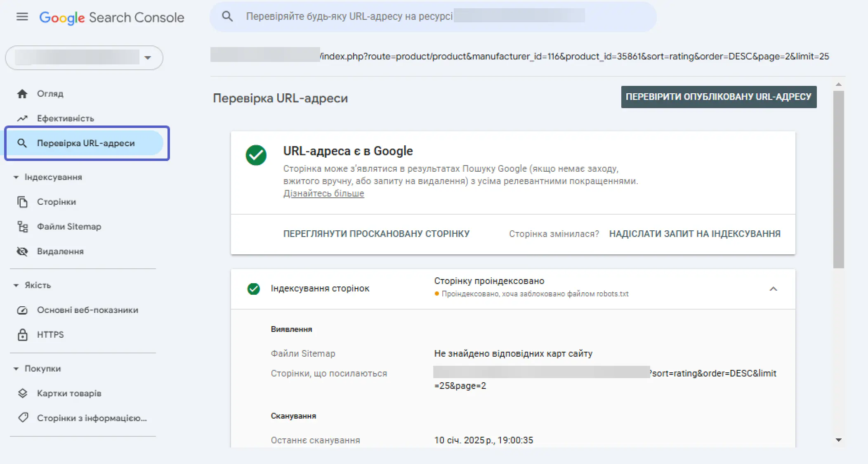This screenshot has width=868, height=464.
Task: Open the hamburger main menu icon
Action: pyautogui.click(x=22, y=17)
